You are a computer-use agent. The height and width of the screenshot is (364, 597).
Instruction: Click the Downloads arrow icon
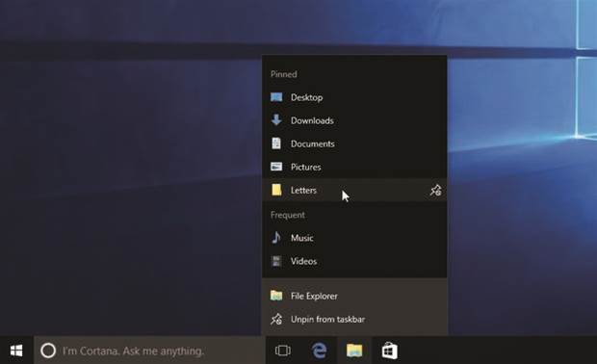[x=276, y=120]
